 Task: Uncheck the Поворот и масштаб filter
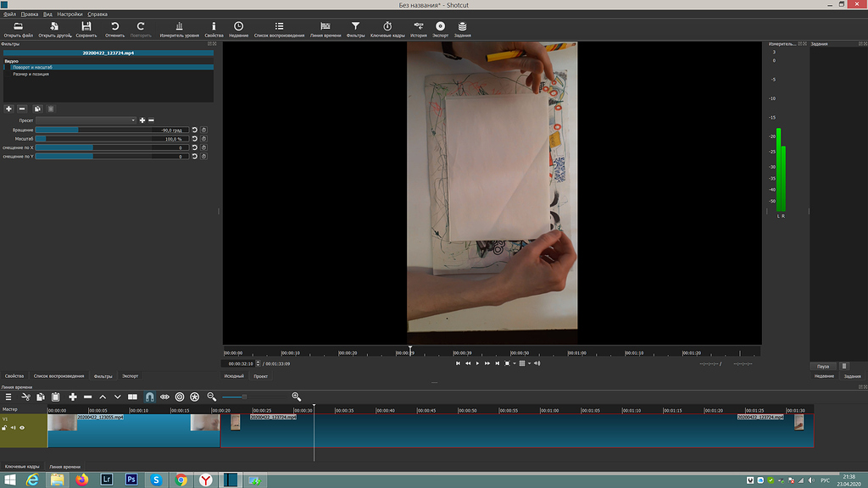(7, 67)
